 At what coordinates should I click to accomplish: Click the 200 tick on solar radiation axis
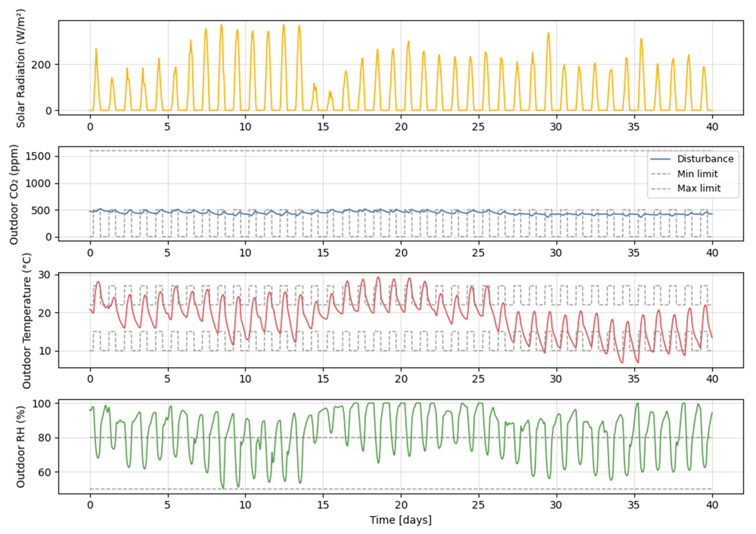point(42,65)
